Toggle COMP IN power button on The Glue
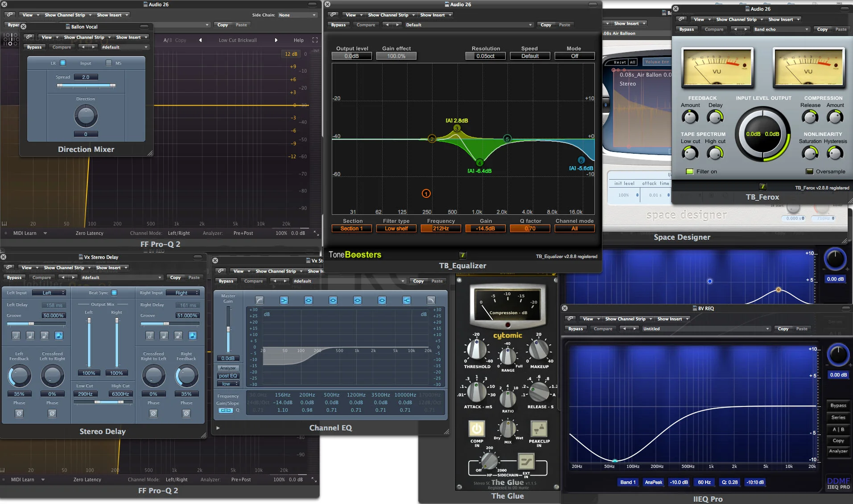 [x=477, y=429]
